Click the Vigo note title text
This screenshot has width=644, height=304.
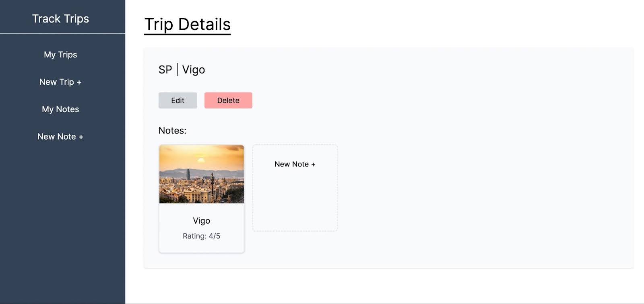pyautogui.click(x=201, y=221)
